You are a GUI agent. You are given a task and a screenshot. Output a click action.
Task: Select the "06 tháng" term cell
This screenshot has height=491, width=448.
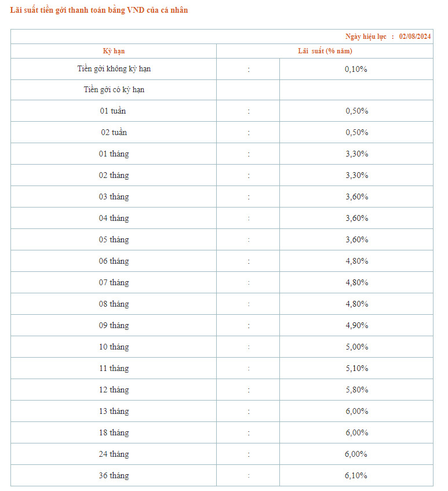[x=114, y=261]
